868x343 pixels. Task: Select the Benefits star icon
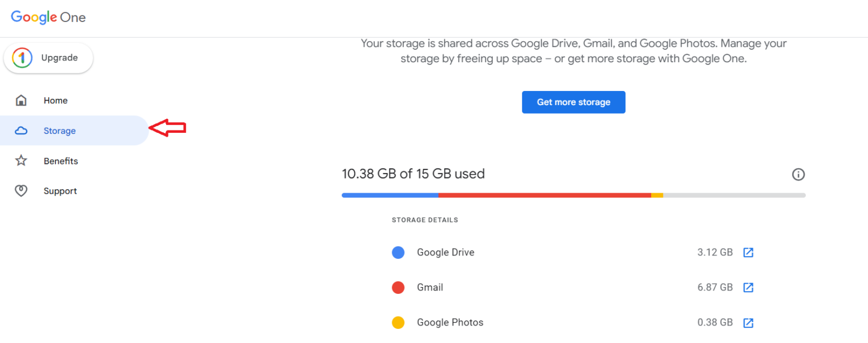(x=21, y=160)
